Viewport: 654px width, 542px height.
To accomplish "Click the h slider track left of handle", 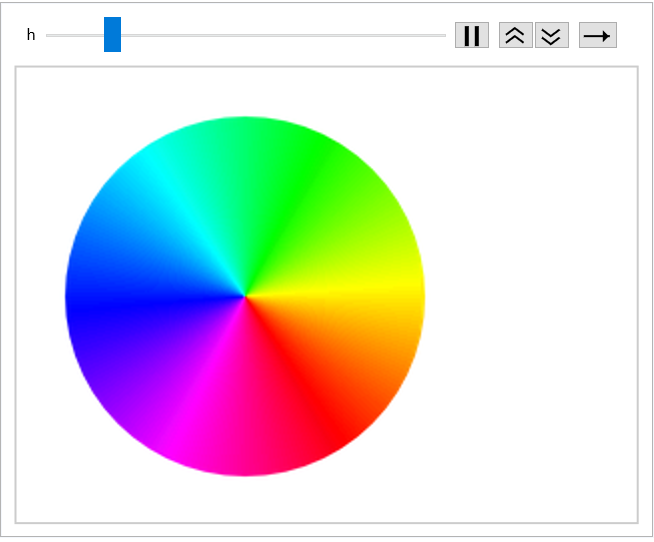I will (75, 35).
